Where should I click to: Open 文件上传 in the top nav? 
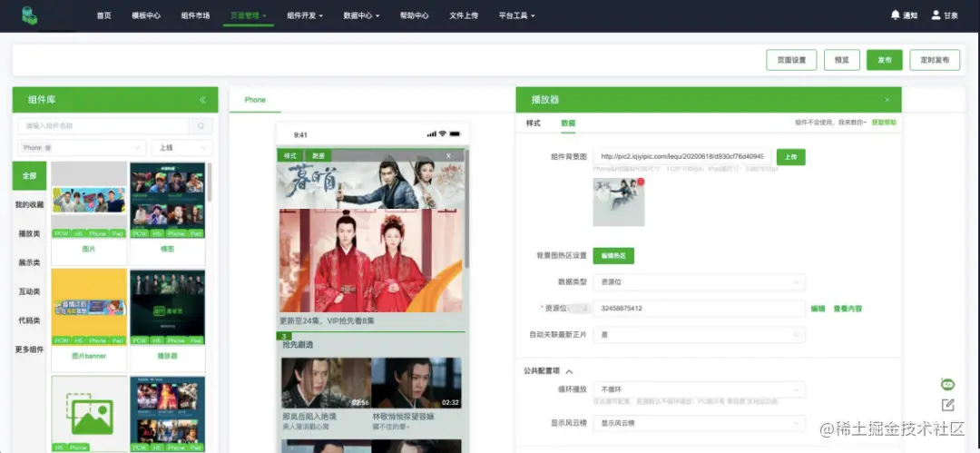coord(464,15)
